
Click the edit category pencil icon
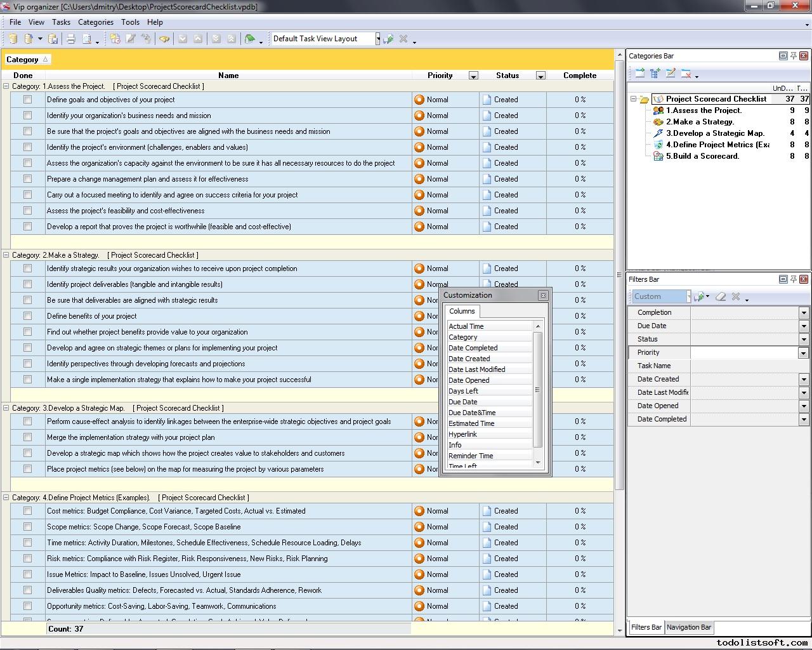671,74
